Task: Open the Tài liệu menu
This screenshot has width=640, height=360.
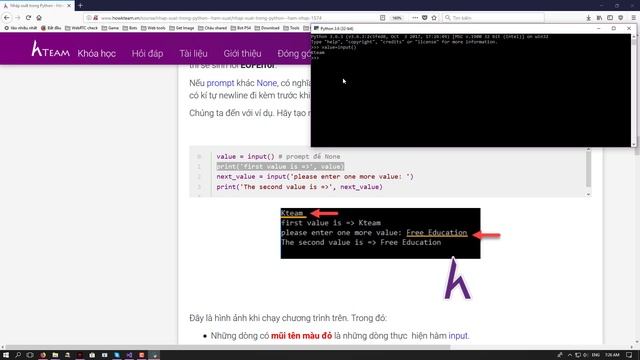Action: tap(193, 53)
